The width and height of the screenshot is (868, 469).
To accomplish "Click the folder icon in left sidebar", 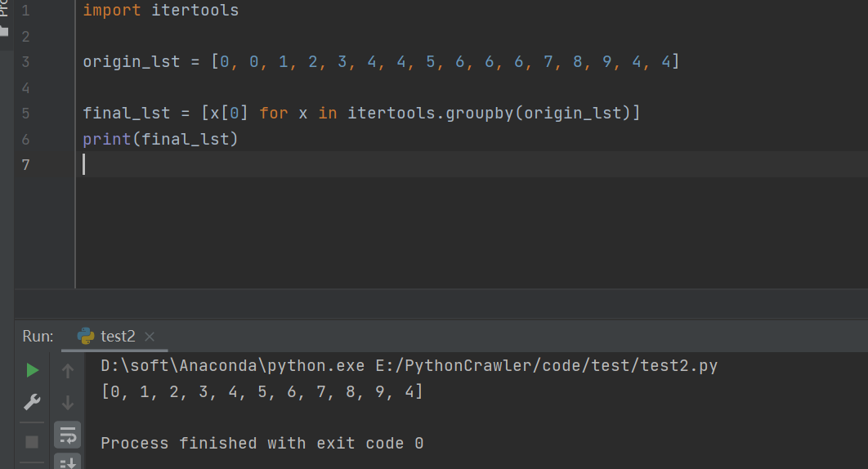I will [x=4, y=32].
